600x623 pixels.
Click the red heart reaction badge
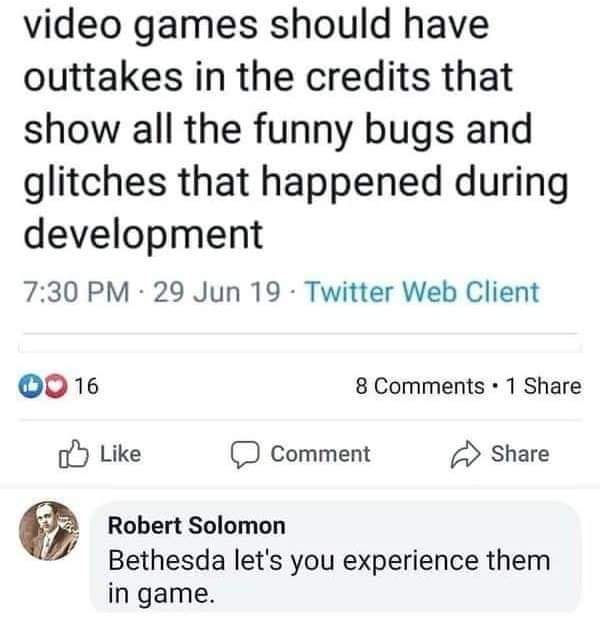pos(55,386)
